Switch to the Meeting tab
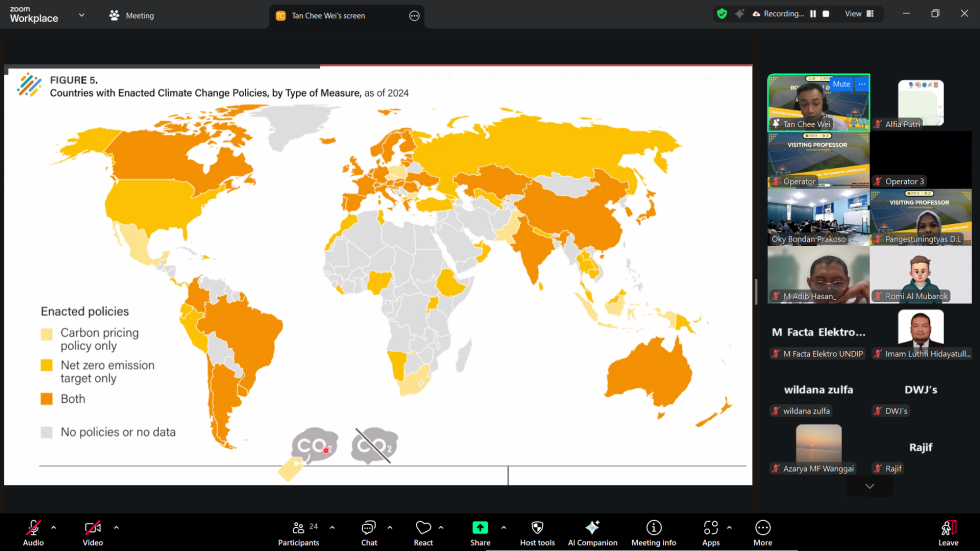980x551 pixels. click(x=132, y=16)
